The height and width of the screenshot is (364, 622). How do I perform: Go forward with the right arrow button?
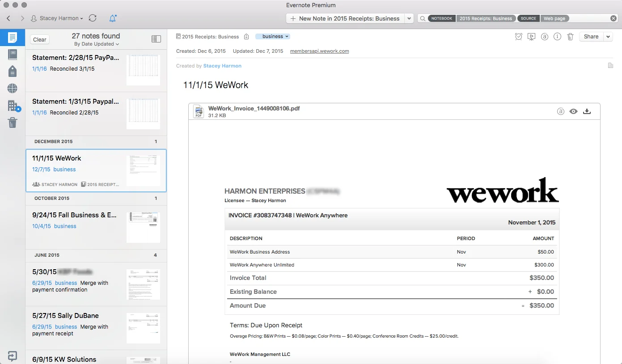click(22, 18)
